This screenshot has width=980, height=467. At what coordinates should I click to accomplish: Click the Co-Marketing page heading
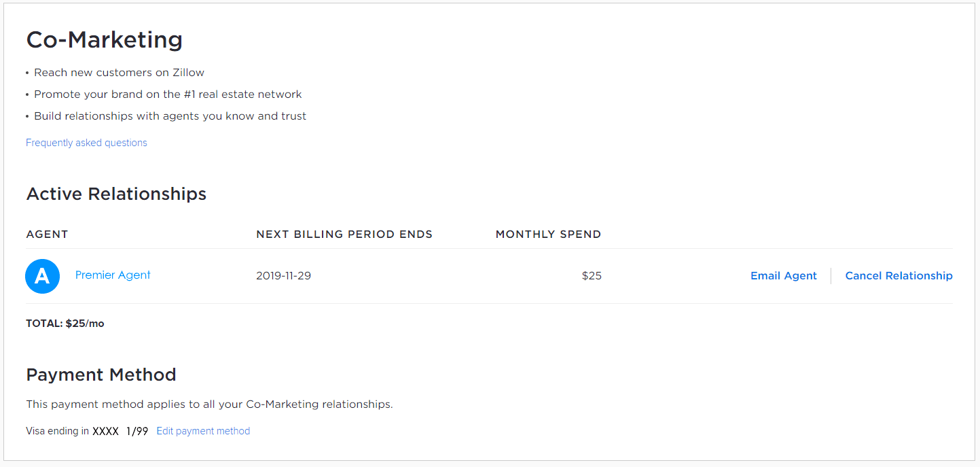click(x=104, y=39)
